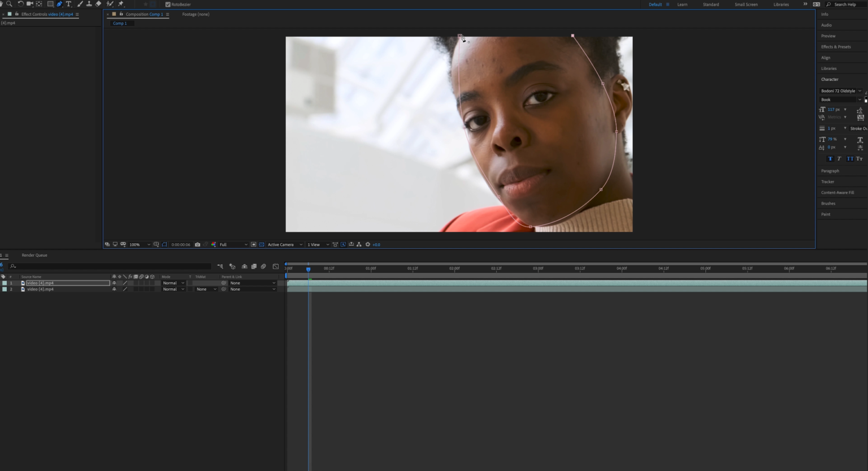Image resolution: width=868 pixels, height=471 pixels.
Task: Enable the RotoBezier checkbox
Action: [x=167, y=4]
